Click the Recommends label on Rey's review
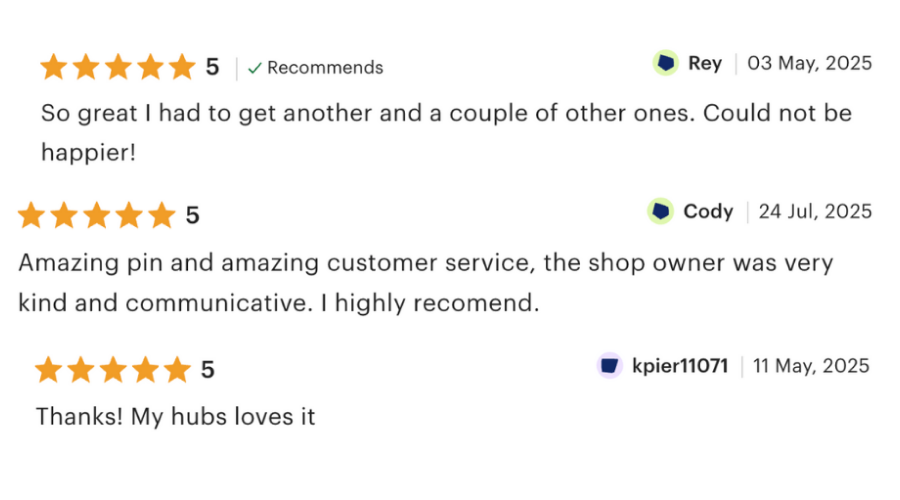The image size is (900, 500). coord(325,68)
